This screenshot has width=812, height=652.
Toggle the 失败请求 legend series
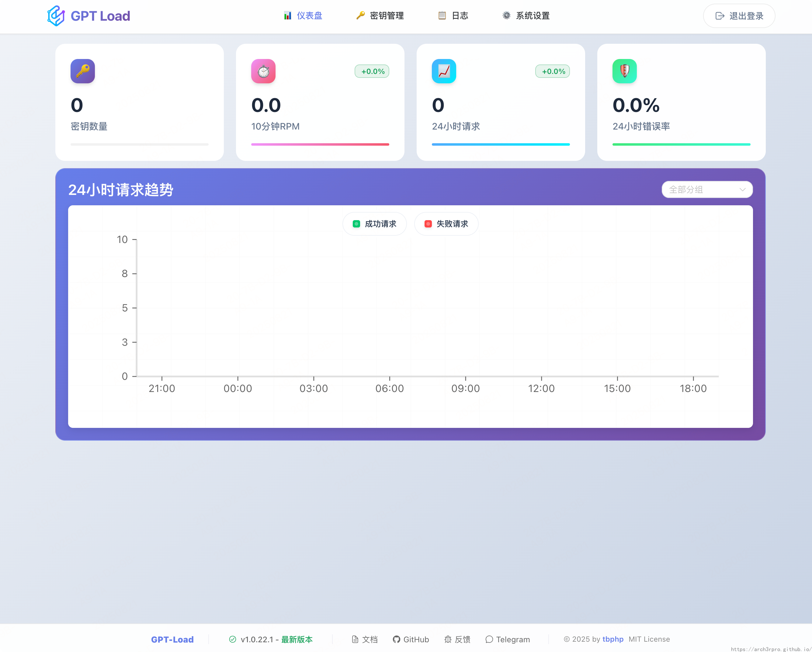[x=446, y=224]
